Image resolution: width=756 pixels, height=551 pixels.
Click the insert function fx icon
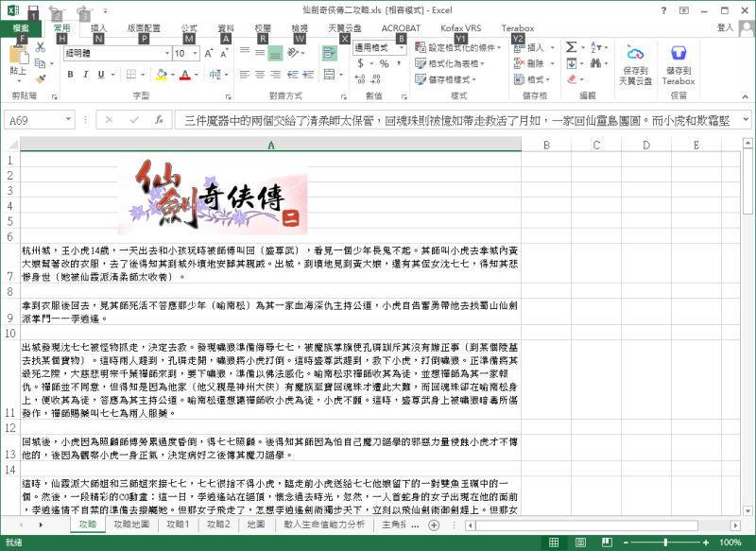[159, 120]
